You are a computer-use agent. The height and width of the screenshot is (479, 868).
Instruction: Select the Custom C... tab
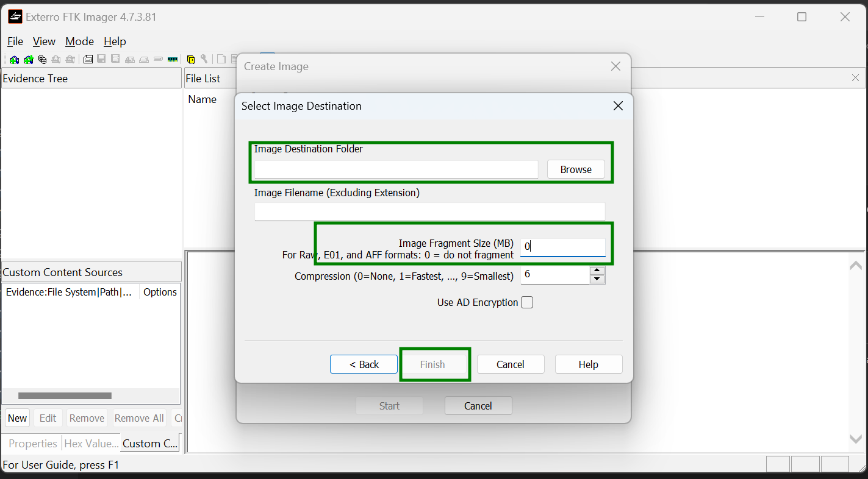150,444
